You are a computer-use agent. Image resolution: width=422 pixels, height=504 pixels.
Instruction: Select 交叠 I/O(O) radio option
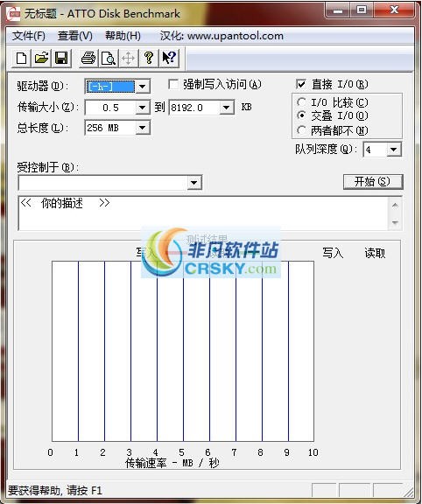[x=301, y=115]
